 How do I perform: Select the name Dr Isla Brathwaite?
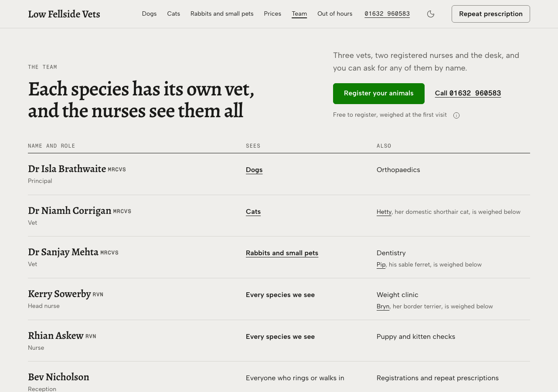(67, 169)
